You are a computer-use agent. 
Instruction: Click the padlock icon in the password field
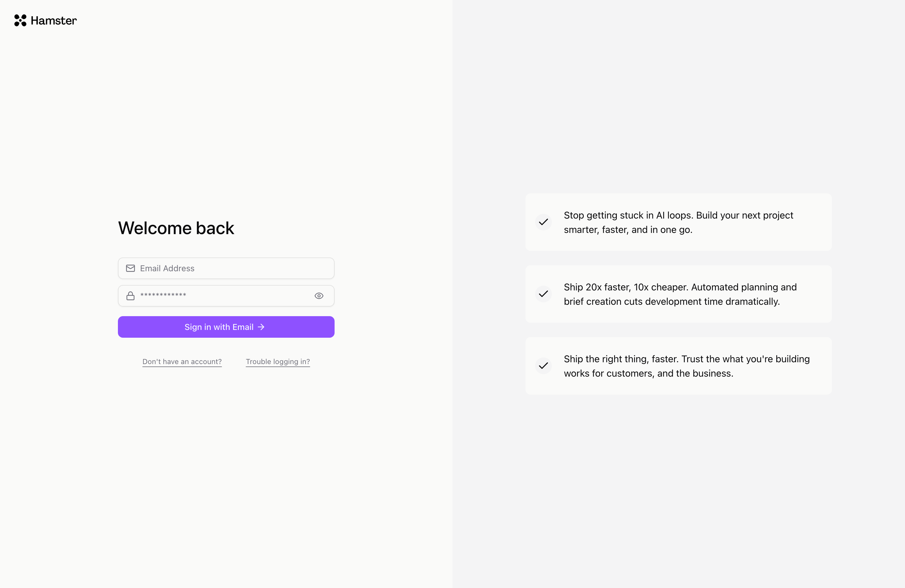coord(130,295)
